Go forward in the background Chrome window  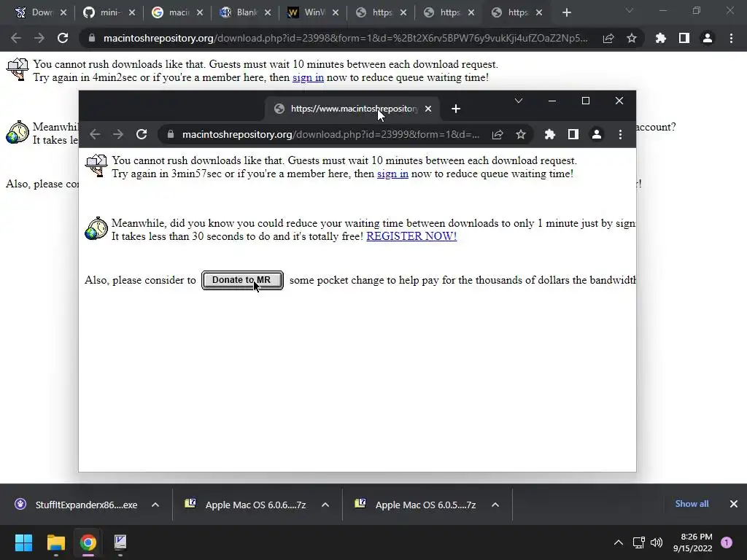pos(39,38)
